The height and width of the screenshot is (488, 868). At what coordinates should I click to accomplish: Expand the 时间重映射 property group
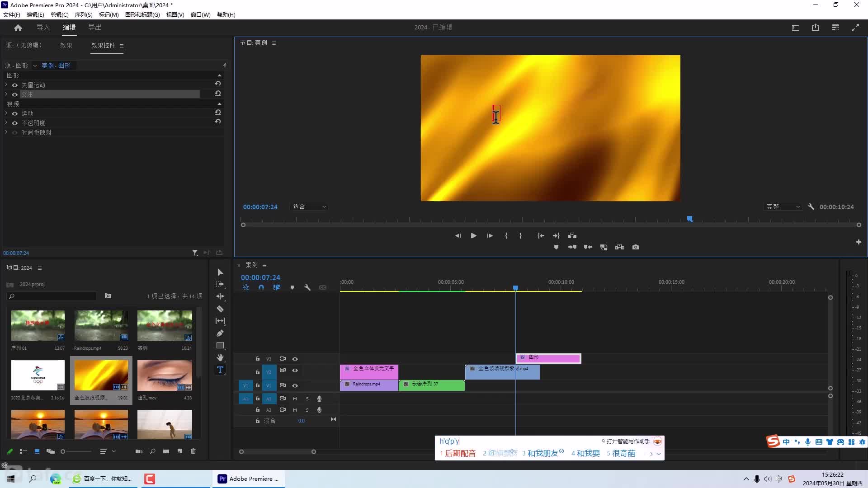pos(6,132)
